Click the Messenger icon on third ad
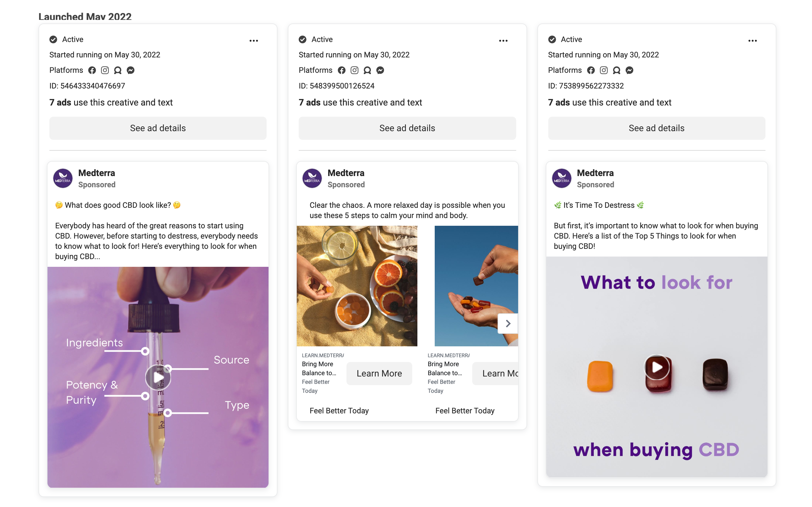This screenshot has width=812, height=507. point(630,70)
